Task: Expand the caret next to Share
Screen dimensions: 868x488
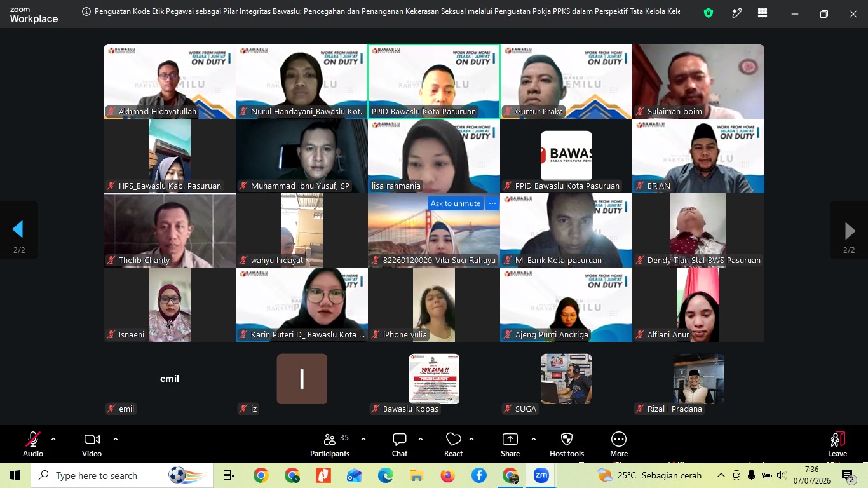Action: click(534, 439)
